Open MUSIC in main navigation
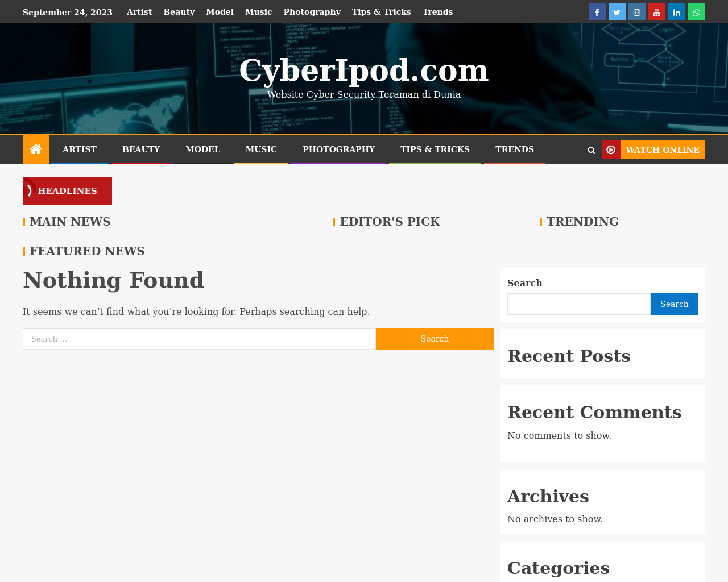Image resolution: width=728 pixels, height=582 pixels. (x=262, y=149)
